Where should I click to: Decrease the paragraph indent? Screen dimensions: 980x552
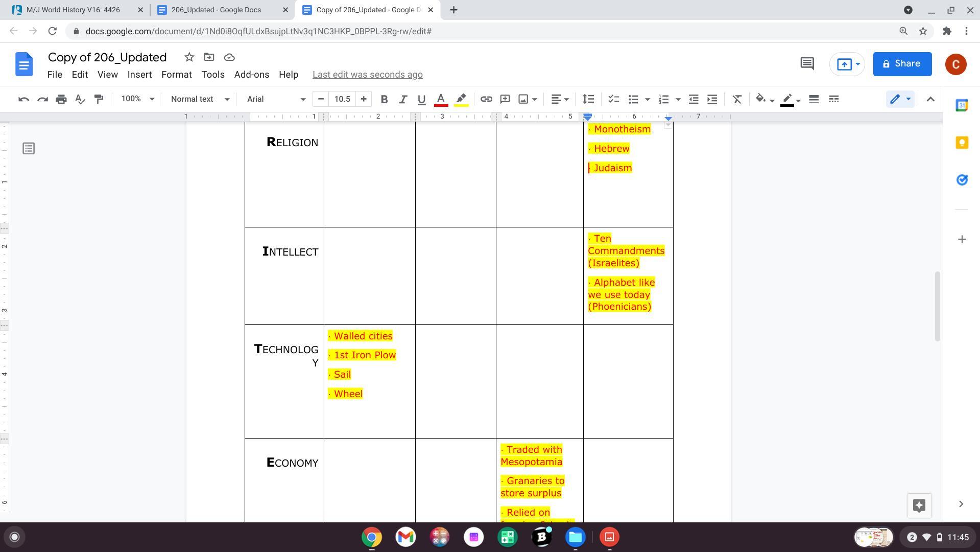pyautogui.click(x=694, y=99)
